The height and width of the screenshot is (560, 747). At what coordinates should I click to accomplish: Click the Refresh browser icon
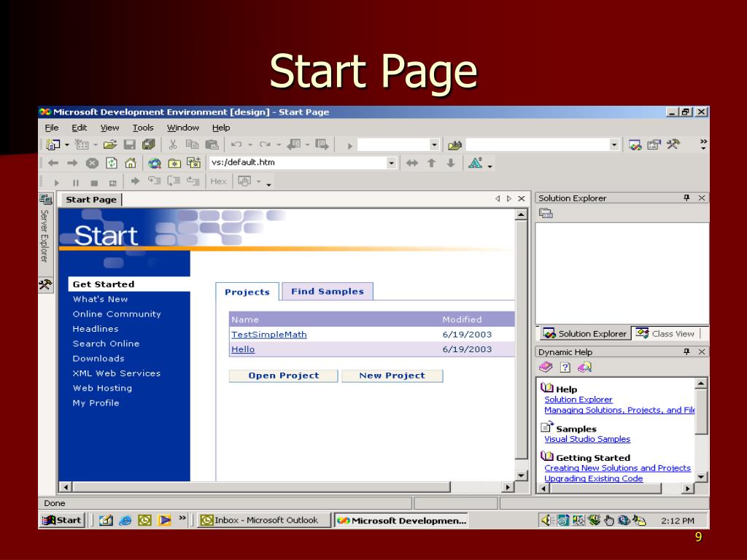click(112, 163)
